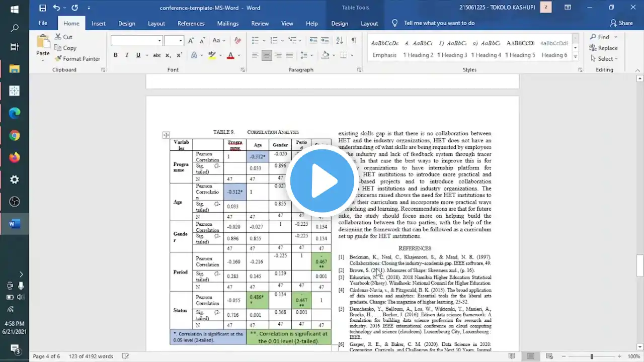Viewport: 644px width, 362px height.
Task: Switch to Read Mode view in status bar
Action: pyautogui.click(x=512, y=356)
